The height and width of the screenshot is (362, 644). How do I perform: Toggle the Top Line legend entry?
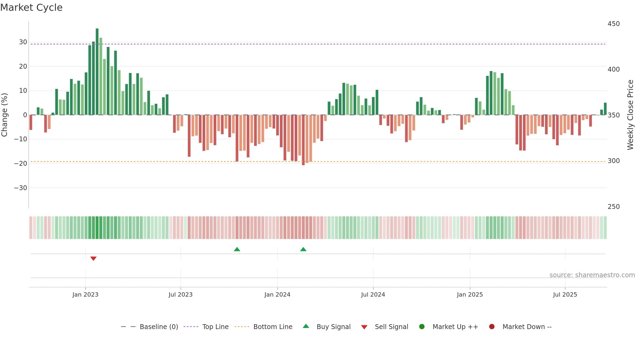point(206,327)
